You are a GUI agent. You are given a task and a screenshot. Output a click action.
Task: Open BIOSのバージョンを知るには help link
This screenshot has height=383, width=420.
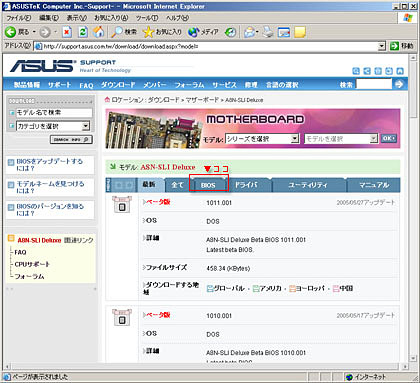(x=50, y=210)
